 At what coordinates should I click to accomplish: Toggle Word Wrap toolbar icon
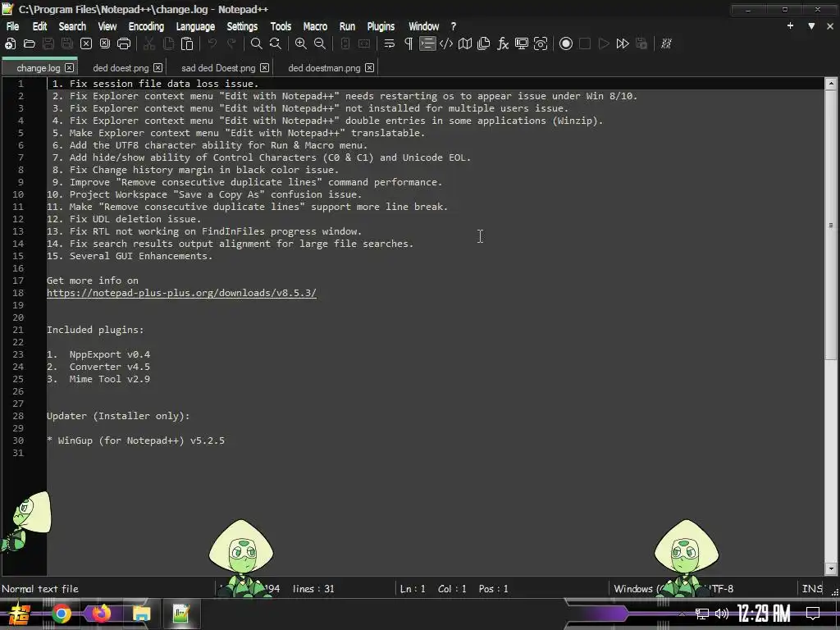point(390,44)
